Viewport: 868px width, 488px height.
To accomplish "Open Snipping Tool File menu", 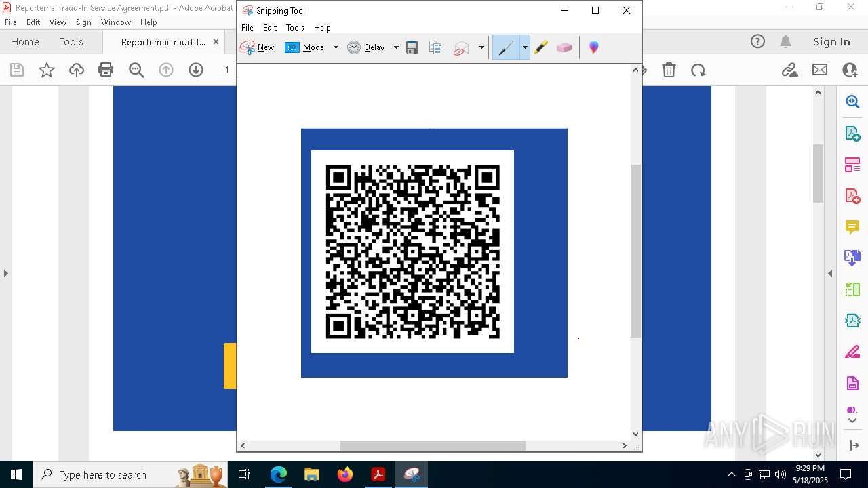I will (x=248, y=28).
